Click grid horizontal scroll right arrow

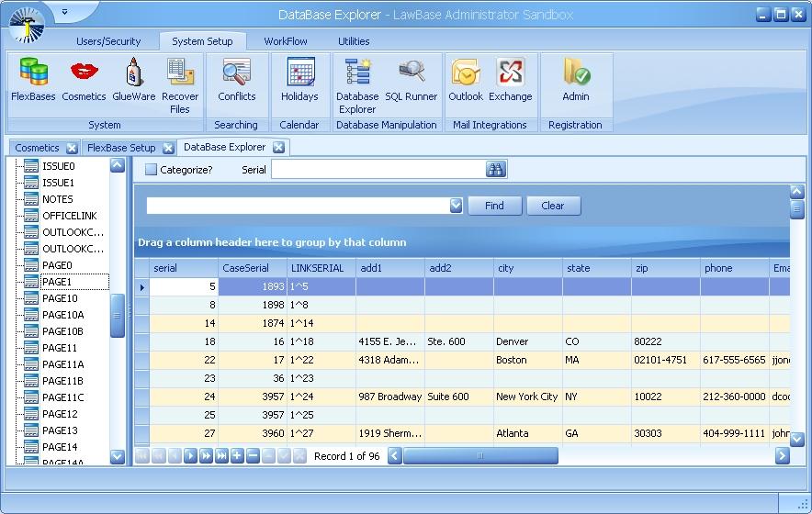pyautogui.click(x=782, y=456)
